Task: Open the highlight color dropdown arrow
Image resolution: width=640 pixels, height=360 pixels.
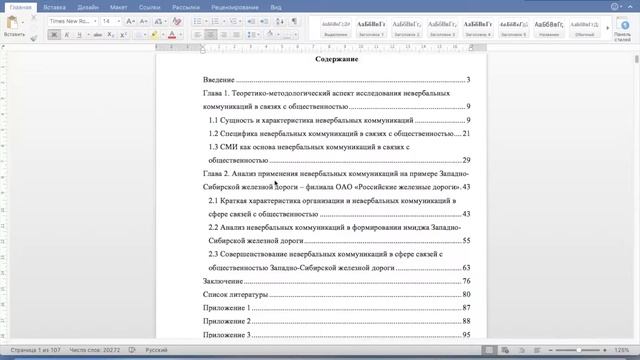Action: click(163, 35)
